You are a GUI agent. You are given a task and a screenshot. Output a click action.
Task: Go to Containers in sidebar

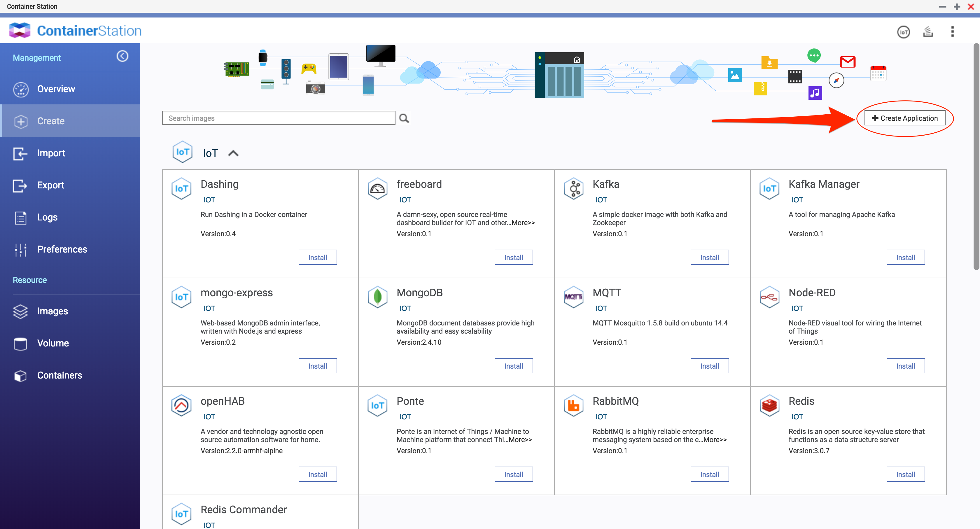pos(59,375)
